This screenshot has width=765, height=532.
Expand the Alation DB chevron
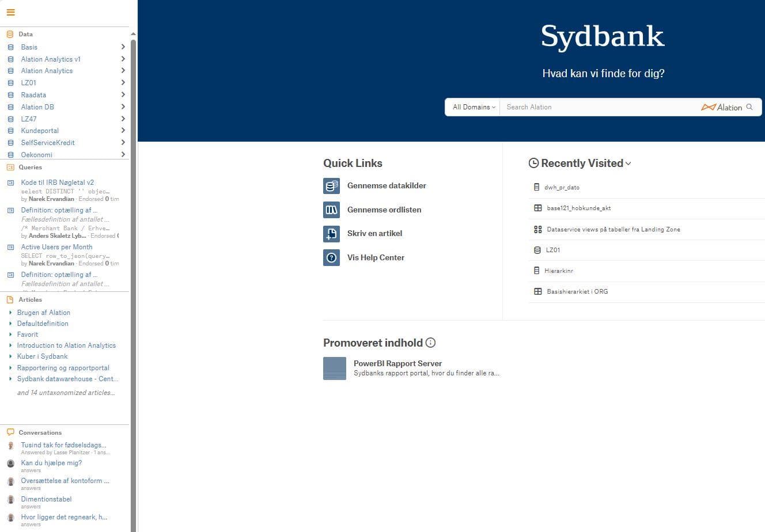[x=123, y=107]
